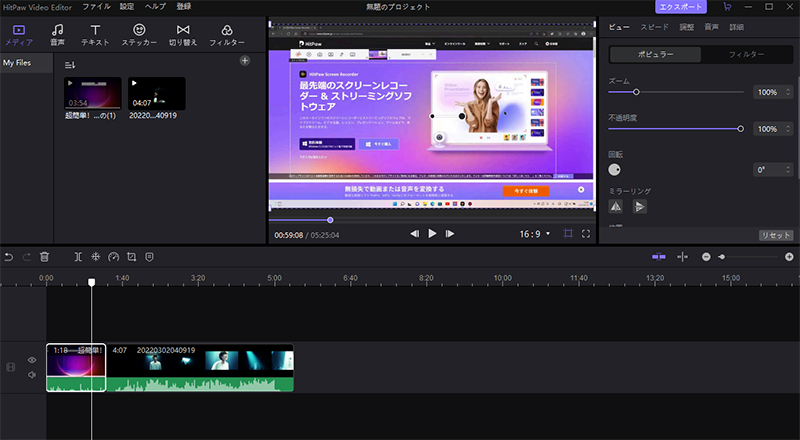The image size is (800, 440).
Task: Hide the video track with eye icon
Action: click(x=32, y=360)
